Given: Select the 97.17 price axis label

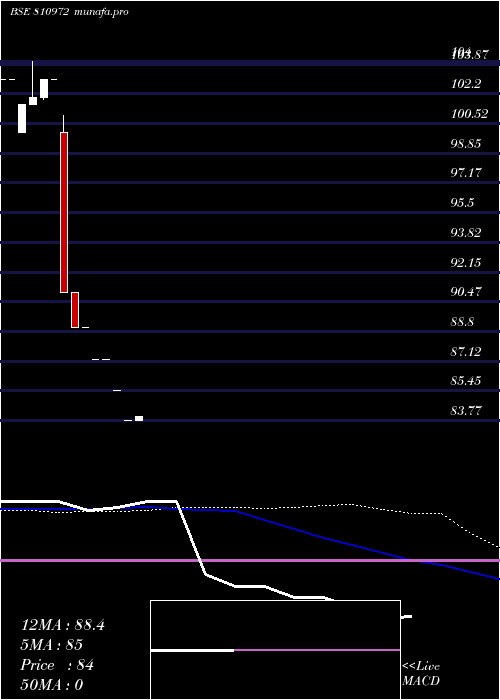Looking at the screenshot, I should tap(466, 173).
